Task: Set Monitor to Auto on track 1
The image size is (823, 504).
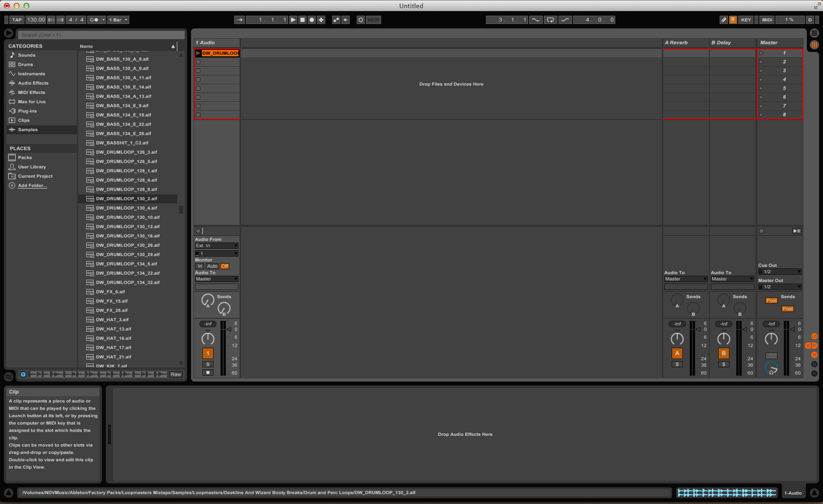Action: (x=212, y=266)
